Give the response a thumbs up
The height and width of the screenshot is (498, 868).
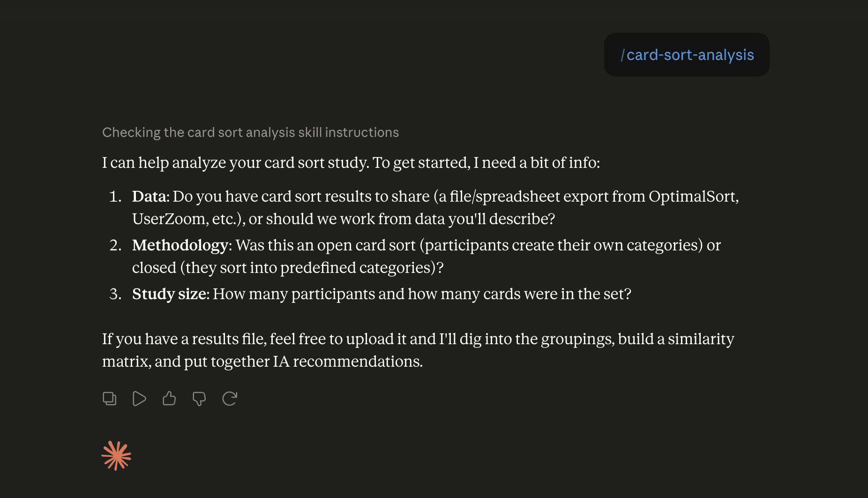[x=169, y=399]
